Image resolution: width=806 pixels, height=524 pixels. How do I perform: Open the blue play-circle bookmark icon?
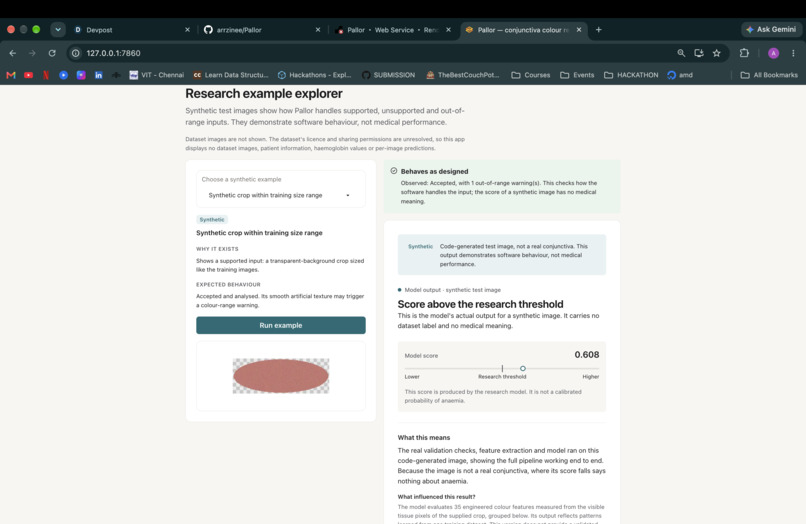(x=63, y=75)
